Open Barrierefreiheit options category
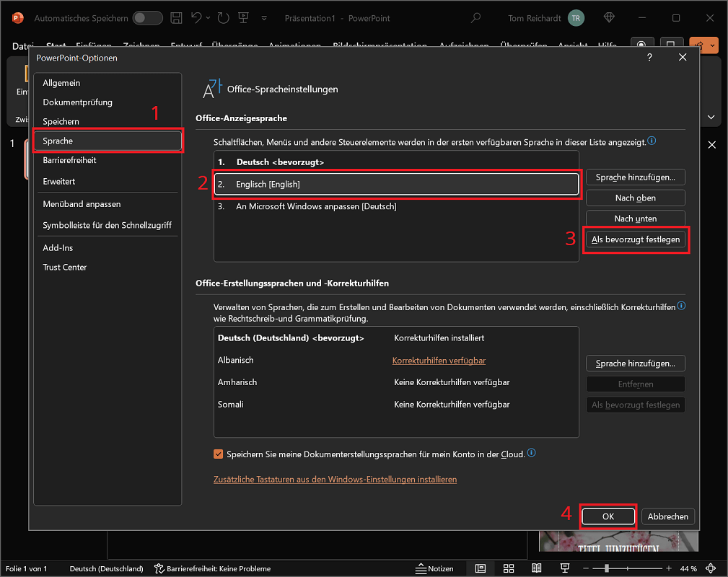728x577 pixels. click(x=108, y=160)
